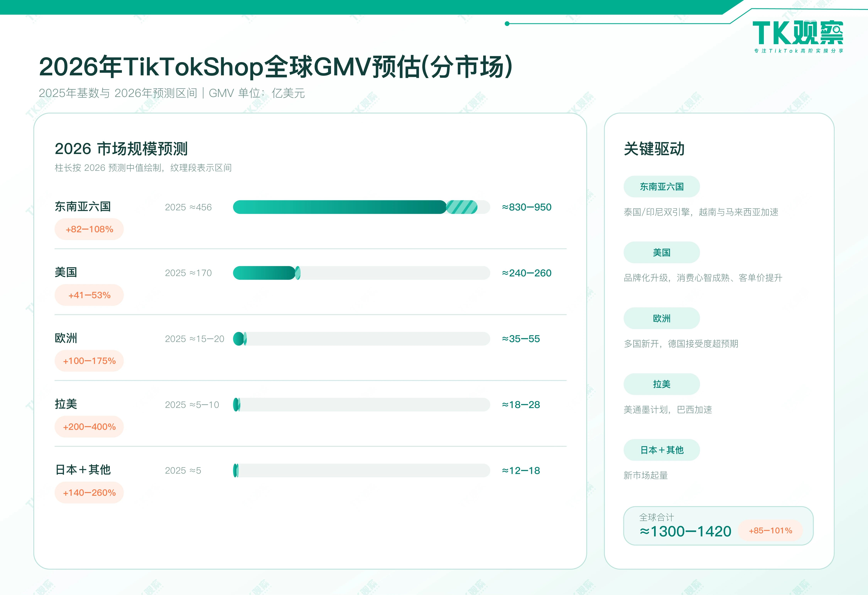The width and height of the screenshot is (868, 595).
Task: Click the 关键驱动 heading
Action: click(654, 149)
